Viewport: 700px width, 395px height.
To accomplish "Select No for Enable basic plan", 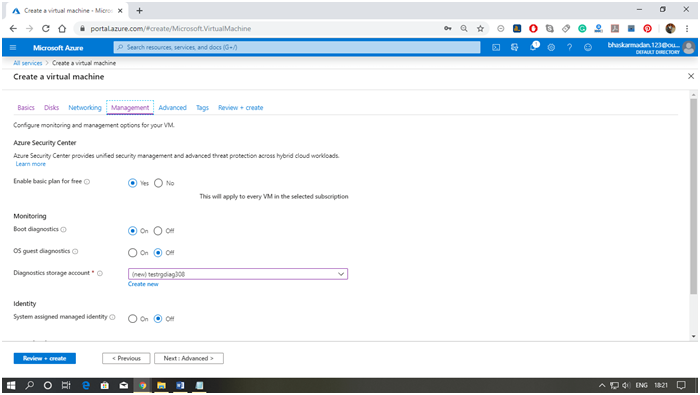I will tap(158, 183).
